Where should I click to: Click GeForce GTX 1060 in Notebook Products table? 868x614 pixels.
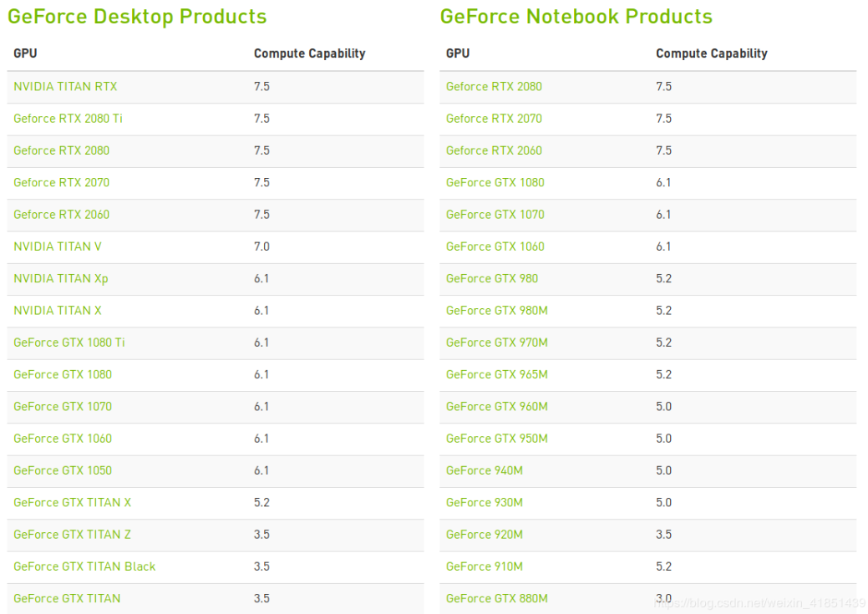[495, 246]
